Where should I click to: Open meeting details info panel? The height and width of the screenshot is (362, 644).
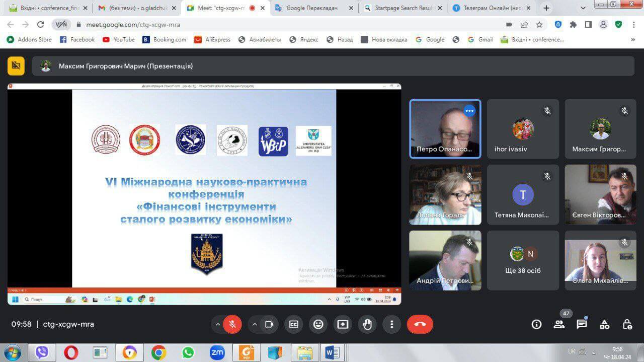pyautogui.click(x=536, y=324)
